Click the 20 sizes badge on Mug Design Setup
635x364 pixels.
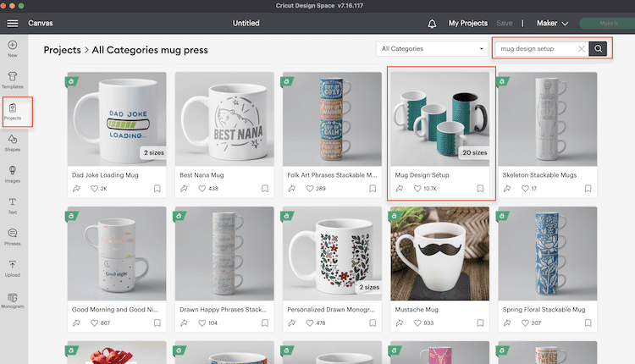tap(474, 152)
